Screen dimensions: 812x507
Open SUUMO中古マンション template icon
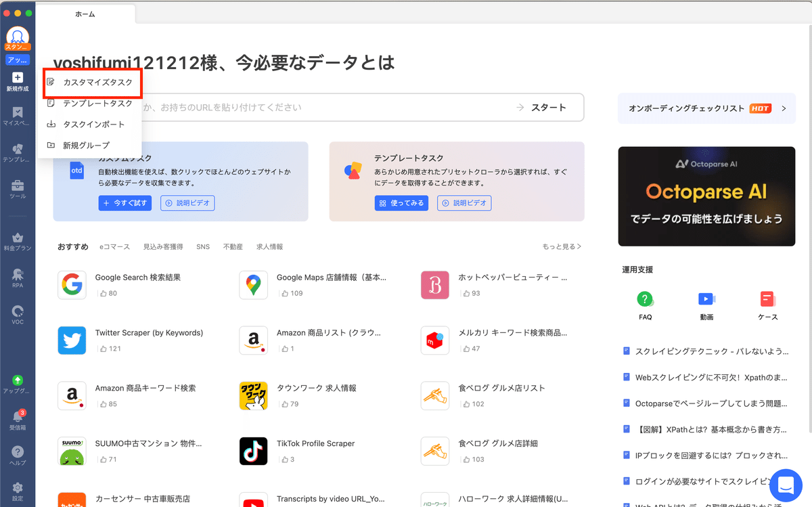(x=72, y=451)
